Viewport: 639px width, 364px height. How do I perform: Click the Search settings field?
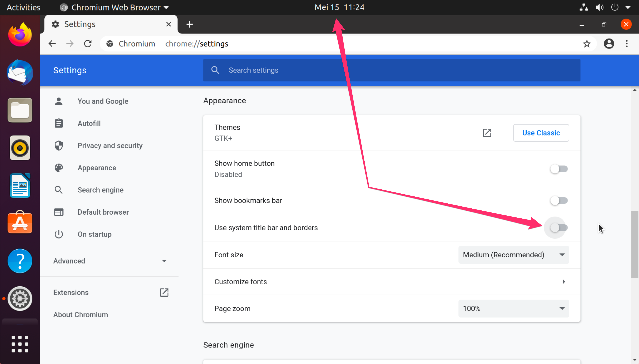click(x=392, y=70)
